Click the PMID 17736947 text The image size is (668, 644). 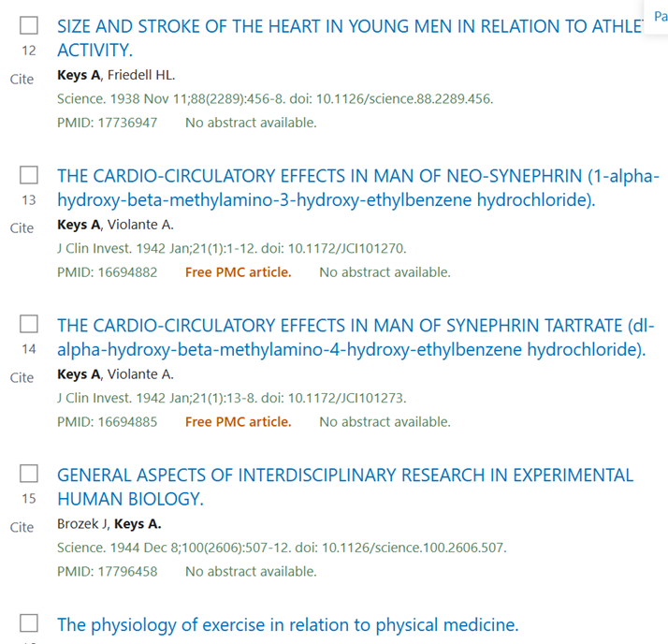point(108,123)
